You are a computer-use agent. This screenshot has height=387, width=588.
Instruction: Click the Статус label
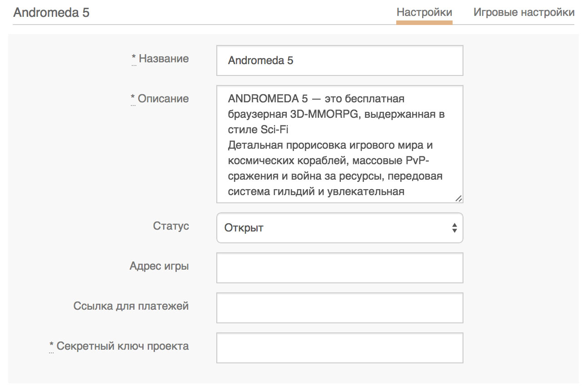click(171, 226)
